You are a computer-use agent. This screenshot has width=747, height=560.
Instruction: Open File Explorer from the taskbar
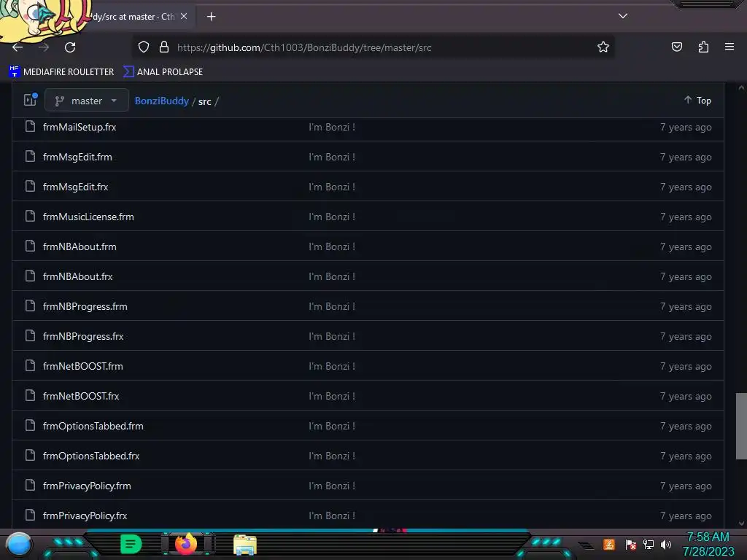(245, 545)
